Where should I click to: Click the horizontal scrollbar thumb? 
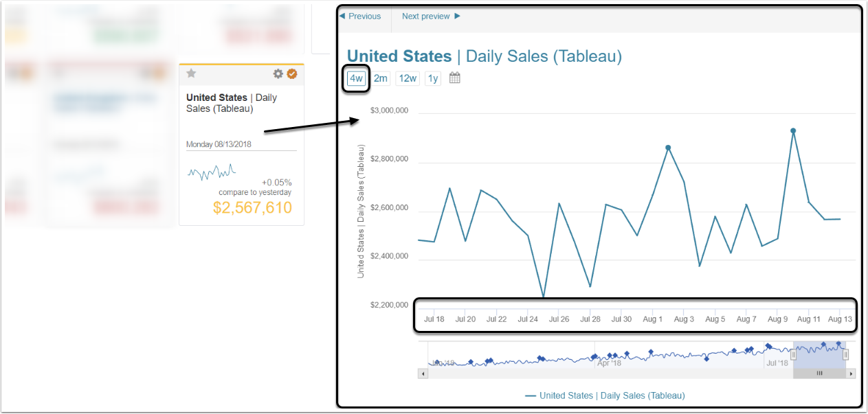[819, 373]
